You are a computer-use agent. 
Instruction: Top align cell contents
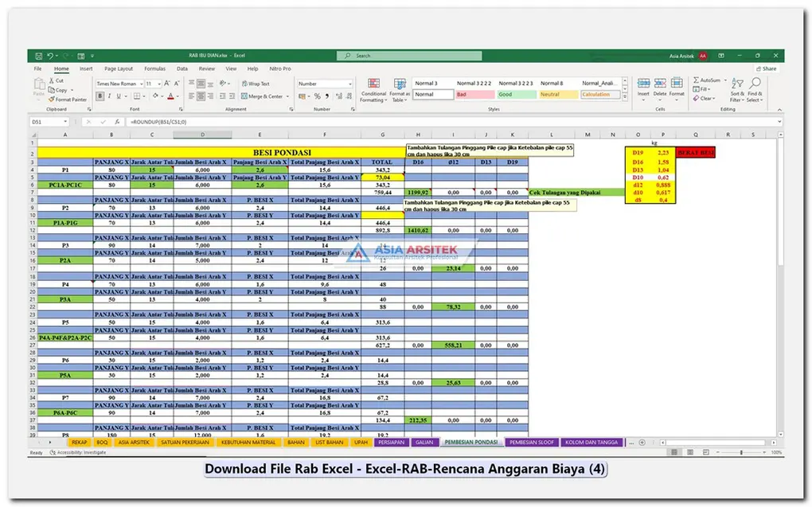[192, 84]
